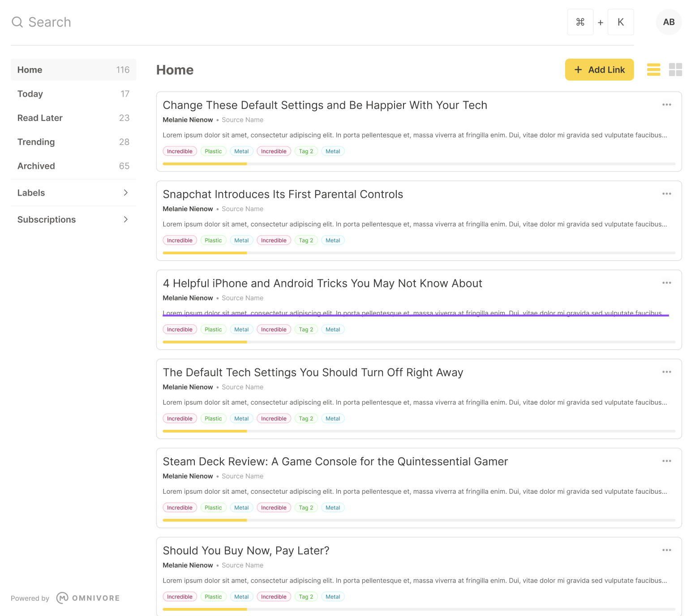
Task: Click the Incredible tag on the first article
Action: (x=180, y=151)
